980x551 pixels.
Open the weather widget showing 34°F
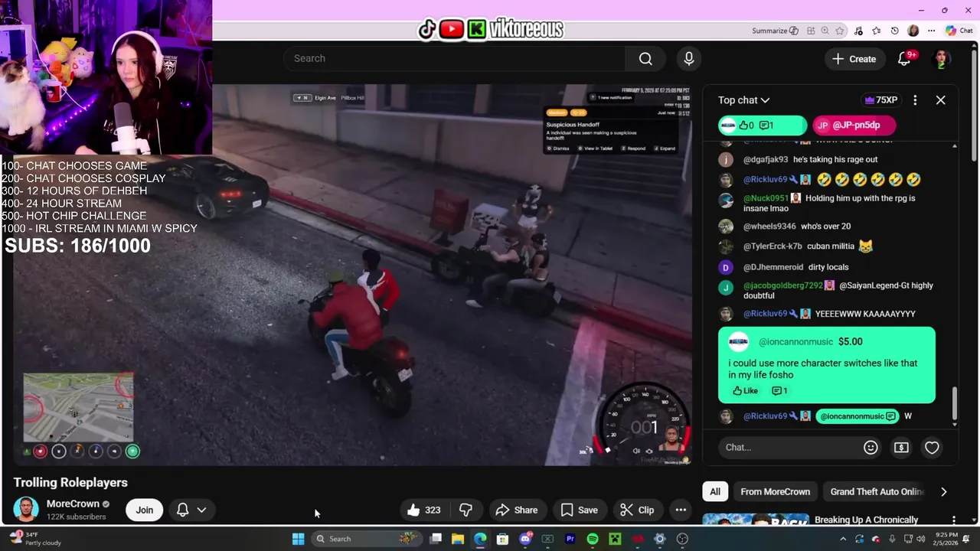click(34, 539)
